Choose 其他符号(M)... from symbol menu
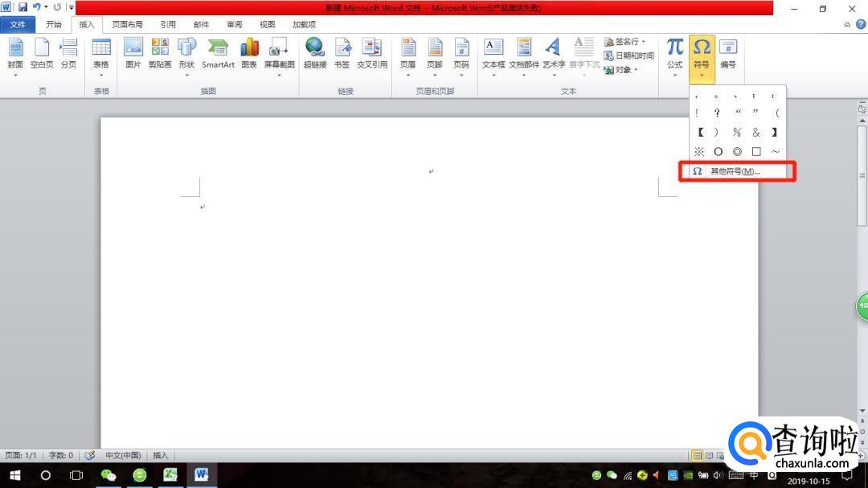 point(737,171)
